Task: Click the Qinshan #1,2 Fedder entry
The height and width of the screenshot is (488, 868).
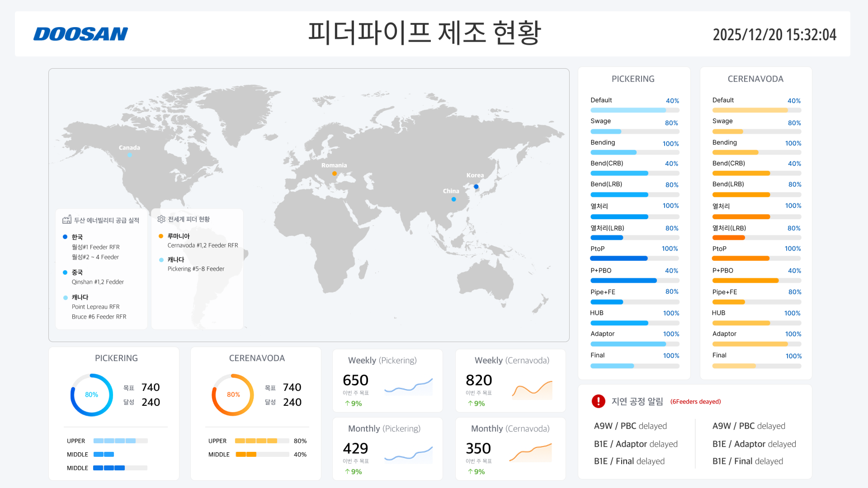Action: click(x=98, y=282)
